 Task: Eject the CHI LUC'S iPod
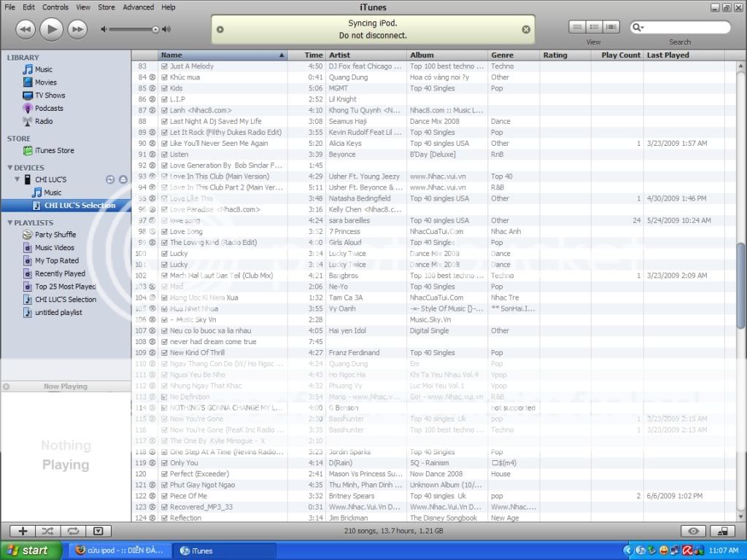pyautogui.click(x=123, y=179)
